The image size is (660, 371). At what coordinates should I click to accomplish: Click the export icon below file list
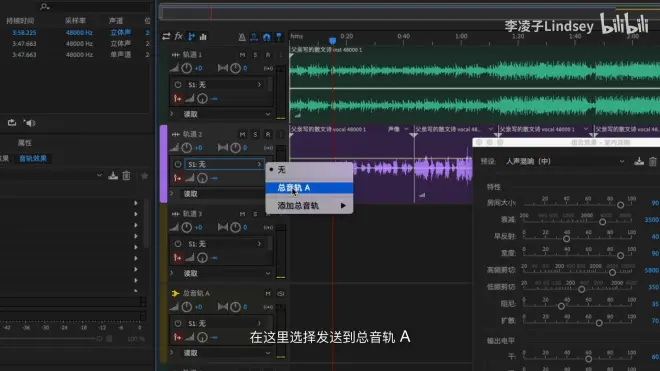tap(12, 123)
